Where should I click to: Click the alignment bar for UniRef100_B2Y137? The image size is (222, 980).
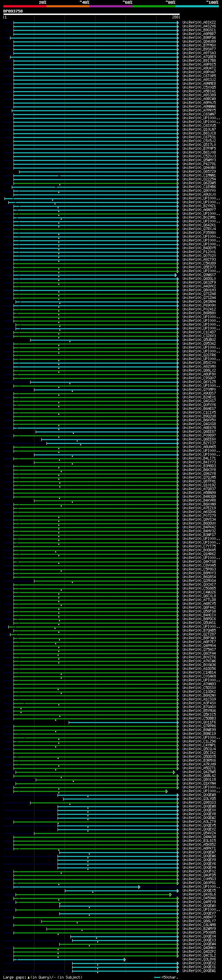pyautogui.click(x=113, y=443)
